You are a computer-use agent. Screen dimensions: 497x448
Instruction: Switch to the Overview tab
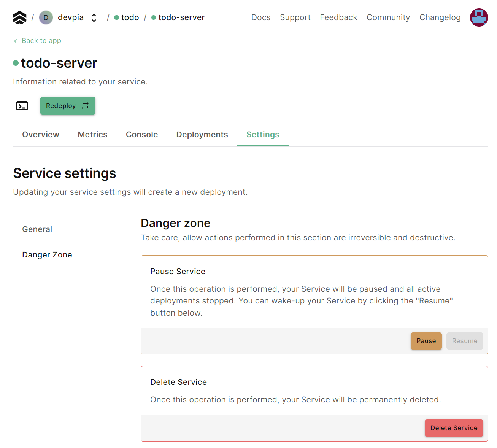click(x=41, y=135)
